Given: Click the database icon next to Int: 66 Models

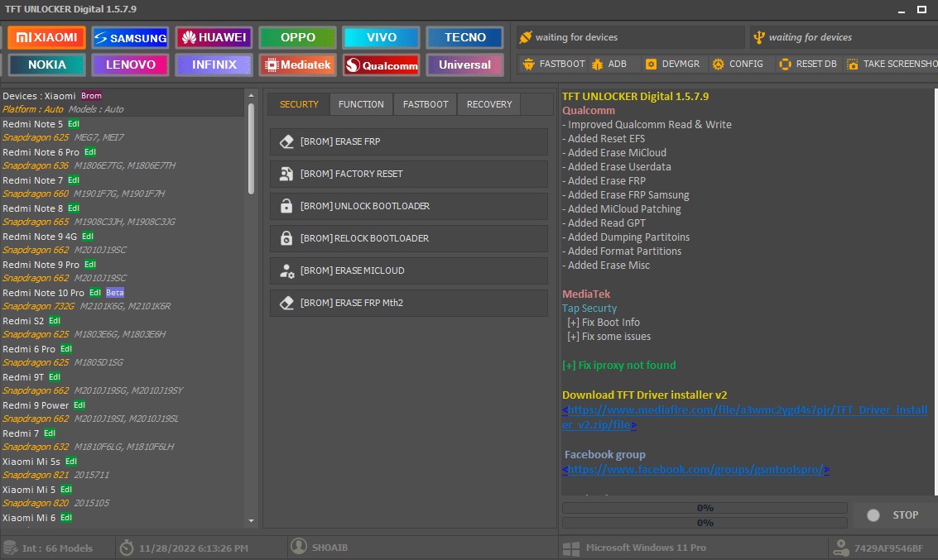Looking at the screenshot, I should click(x=10, y=548).
